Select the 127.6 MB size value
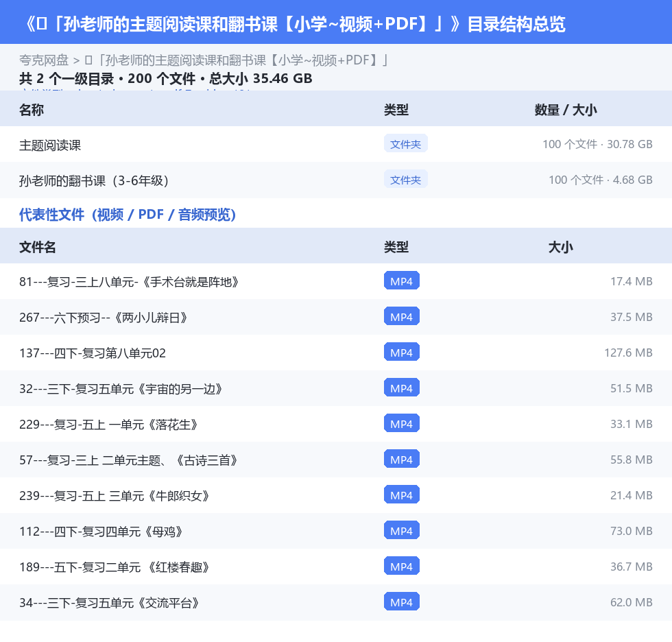The height and width of the screenshot is (642, 672). pos(628,353)
